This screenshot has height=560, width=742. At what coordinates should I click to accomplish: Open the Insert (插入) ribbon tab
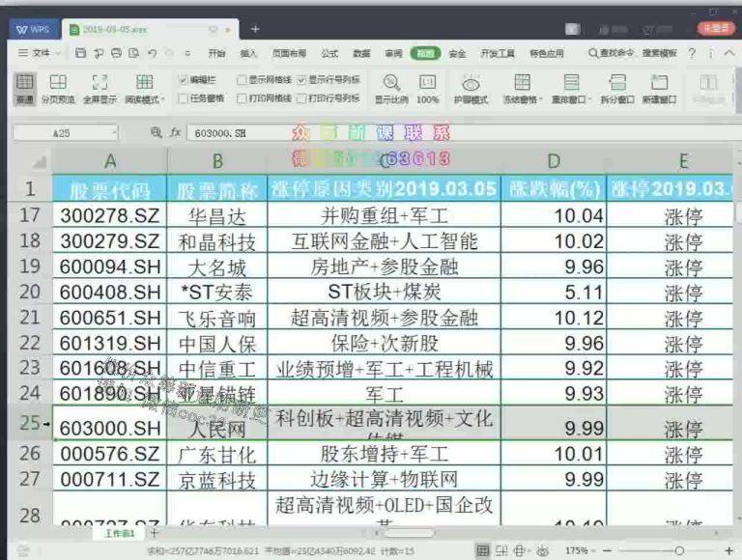point(248,53)
